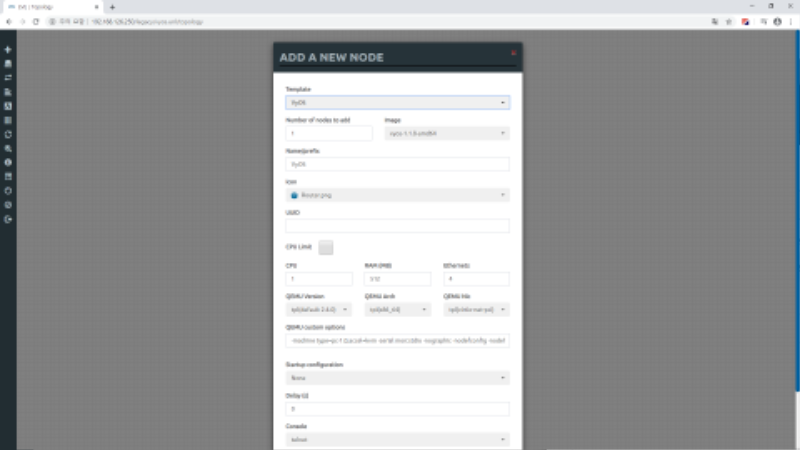
Task: Toggle the CPU Limit checkbox
Action: pyautogui.click(x=326, y=247)
